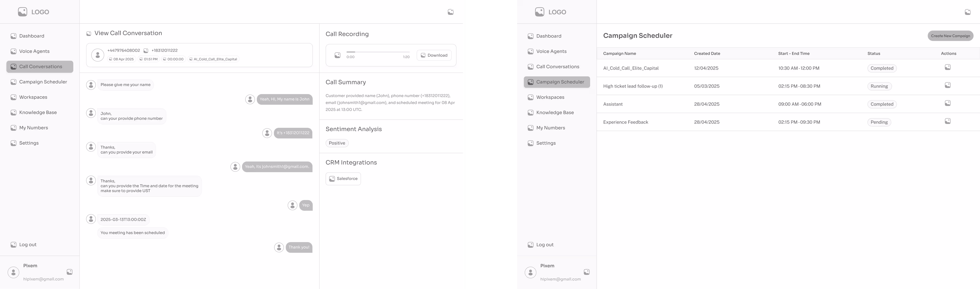The height and width of the screenshot is (289, 980).
Task: Click Completed status badge in Assistant row
Action: coord(882,104)
